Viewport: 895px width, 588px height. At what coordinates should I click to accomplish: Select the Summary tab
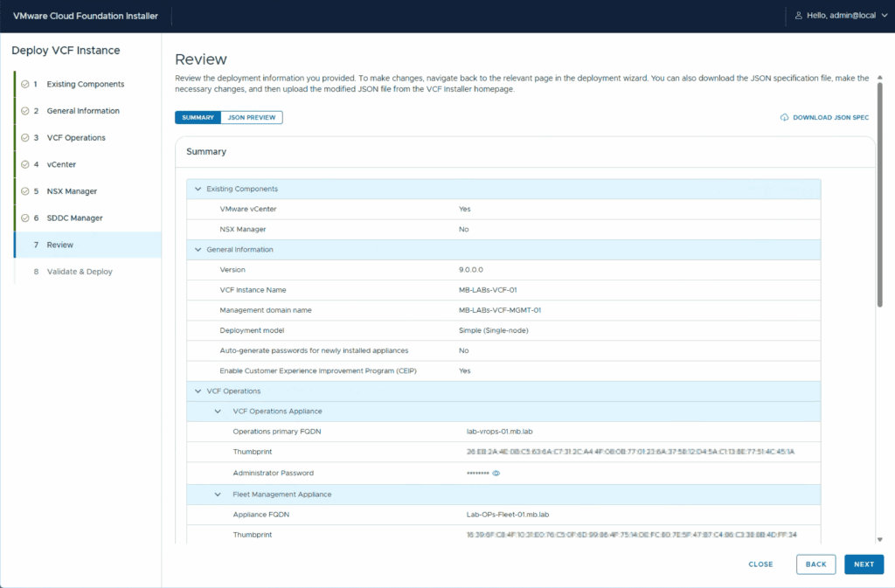tap(198, 117)
